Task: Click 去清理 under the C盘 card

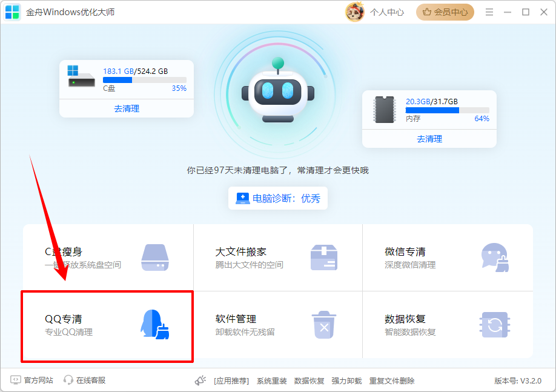Action: 127,108
